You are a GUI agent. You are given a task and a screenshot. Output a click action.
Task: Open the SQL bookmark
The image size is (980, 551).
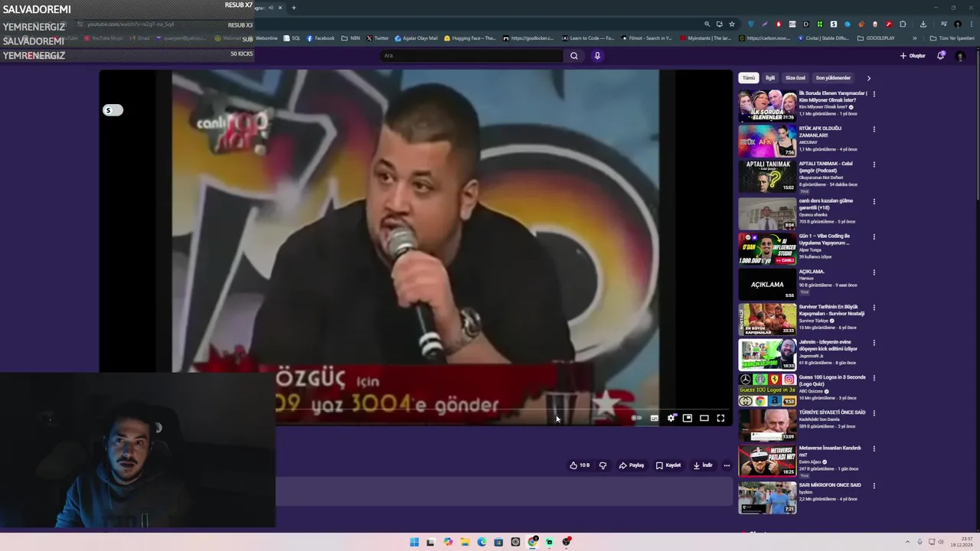(x=292, y=38)
